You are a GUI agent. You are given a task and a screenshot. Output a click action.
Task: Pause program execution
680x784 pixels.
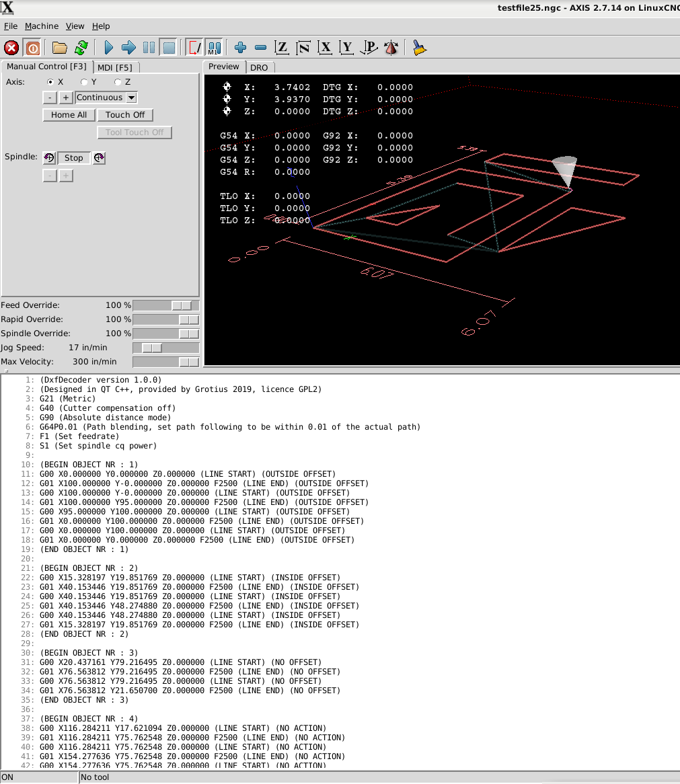point(149,48)
